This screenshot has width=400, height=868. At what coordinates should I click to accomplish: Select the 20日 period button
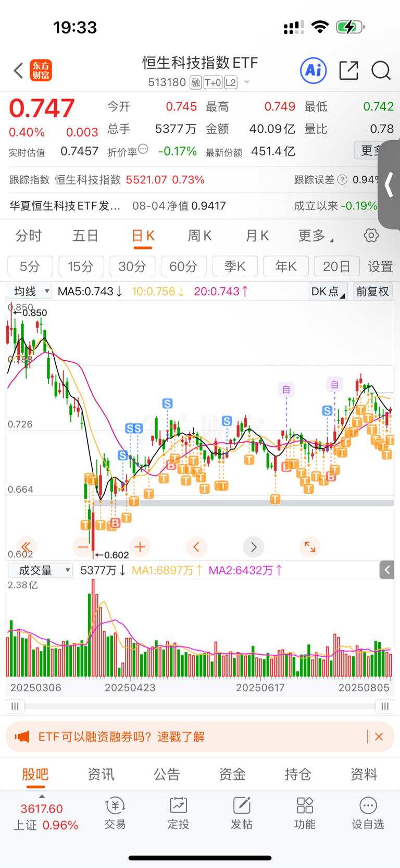point(337,266)
